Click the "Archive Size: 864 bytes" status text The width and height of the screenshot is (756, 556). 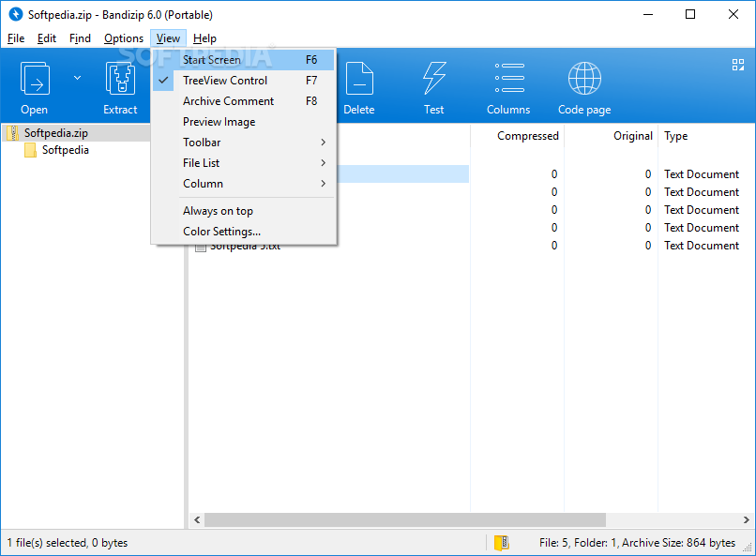(x=679, y=543)
